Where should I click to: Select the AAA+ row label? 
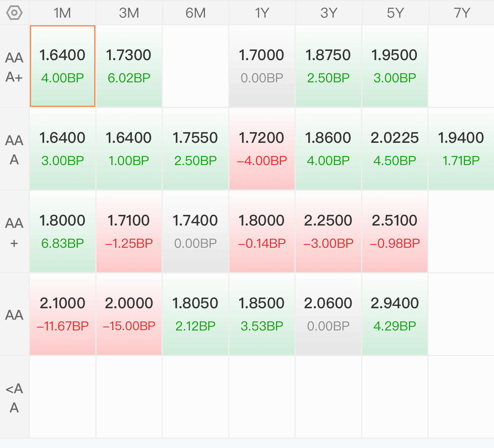pyautogui.click(x=15, y=67)
